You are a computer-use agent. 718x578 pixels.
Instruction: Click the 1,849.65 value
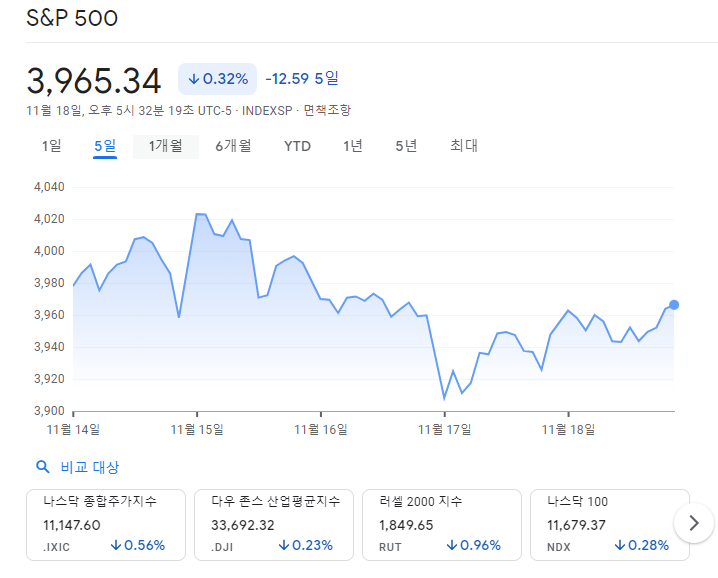pyautogui.click(x=406, y=525)
